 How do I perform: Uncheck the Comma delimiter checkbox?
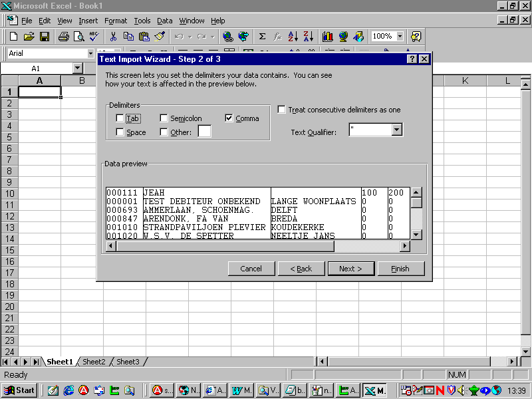point(229,118)
